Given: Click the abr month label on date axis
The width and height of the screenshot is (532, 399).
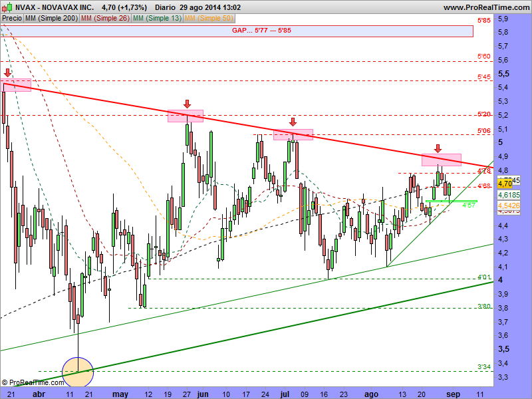Looking at the screenshot, I should tap(39, 394).
